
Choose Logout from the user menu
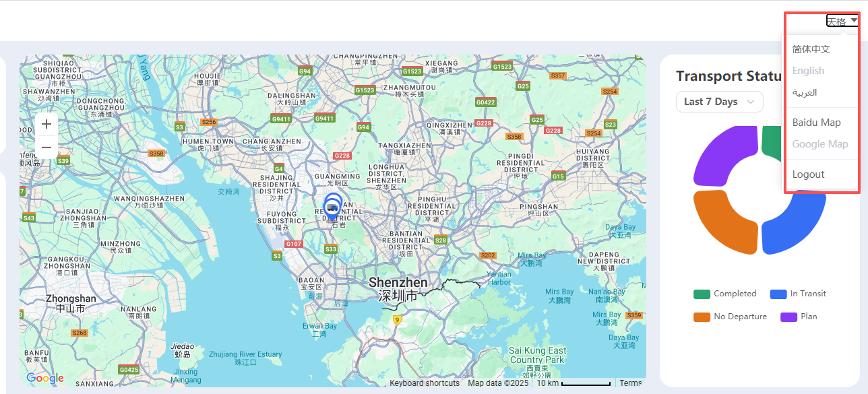click(808, 174)
